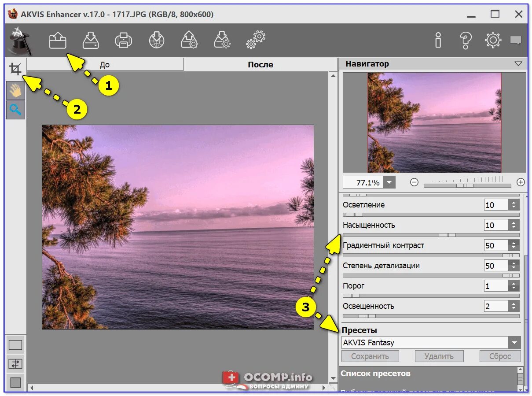Viewport: 532px width, 396px height.
Task: Click the Освещенность value field
Action: pos(495,306)
